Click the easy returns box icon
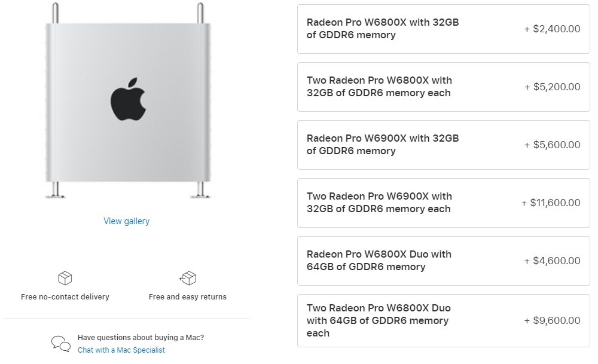This screenshot has height=364, width=598. 188,278
